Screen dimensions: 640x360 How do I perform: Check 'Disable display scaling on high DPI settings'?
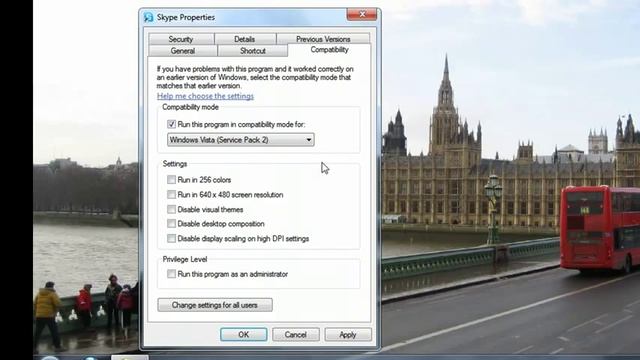point(171,238)
